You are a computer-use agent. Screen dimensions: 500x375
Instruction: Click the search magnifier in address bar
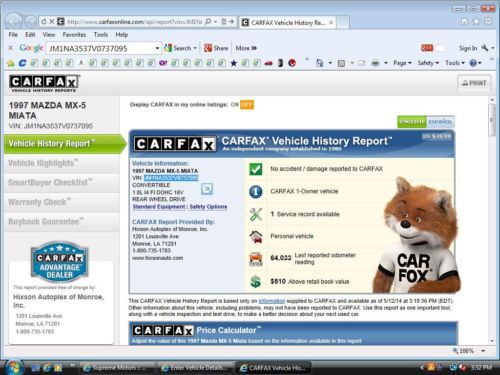coord(208,22)
